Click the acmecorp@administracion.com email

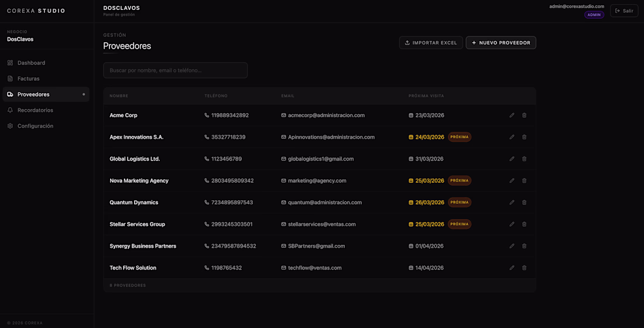(326, 115)
